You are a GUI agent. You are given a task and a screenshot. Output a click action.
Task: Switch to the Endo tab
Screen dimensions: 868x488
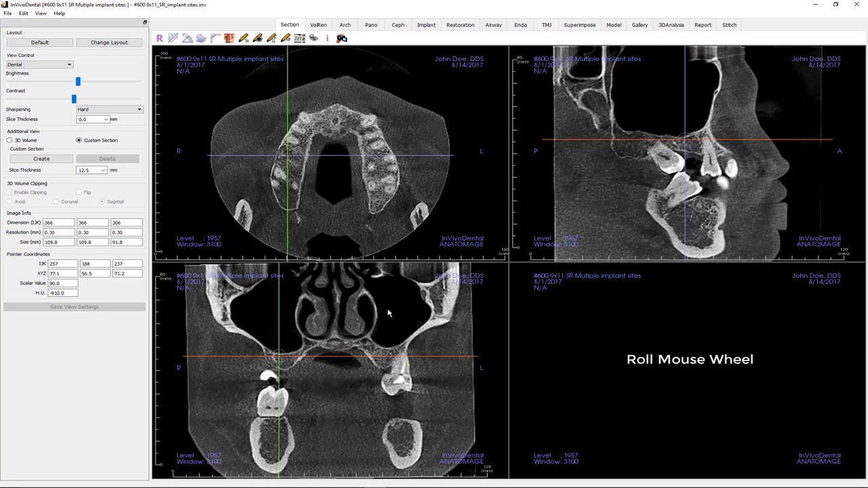[x=521, y=25]
